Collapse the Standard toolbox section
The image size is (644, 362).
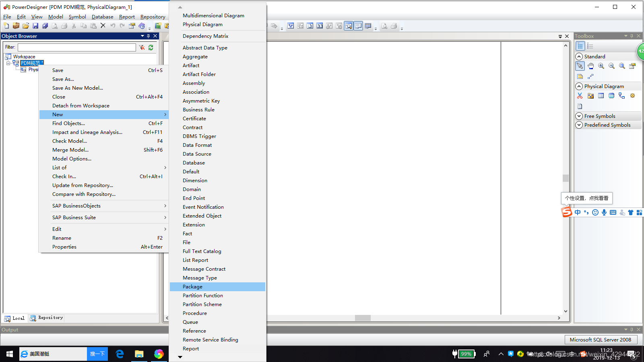[x=579, y=56]
